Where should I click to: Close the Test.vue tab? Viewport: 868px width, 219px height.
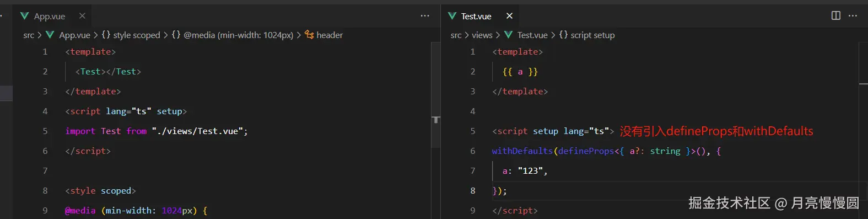tap(509, 16)
